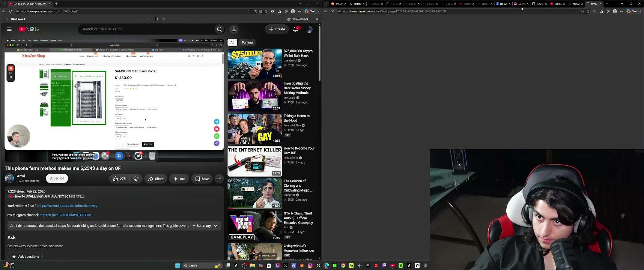This screenshot has width=644, height=270.
Task: Click the YouTube search input field
Action: (146, 29)
